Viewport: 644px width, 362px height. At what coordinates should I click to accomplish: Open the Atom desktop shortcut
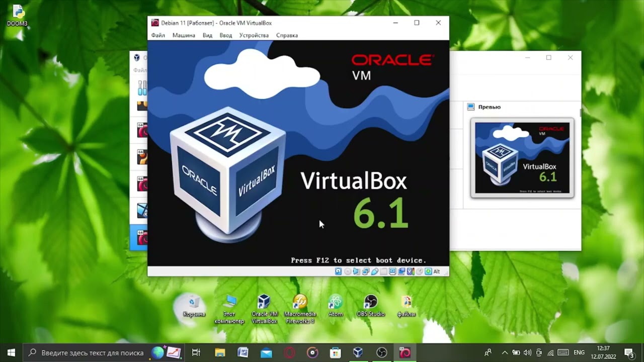336,306
